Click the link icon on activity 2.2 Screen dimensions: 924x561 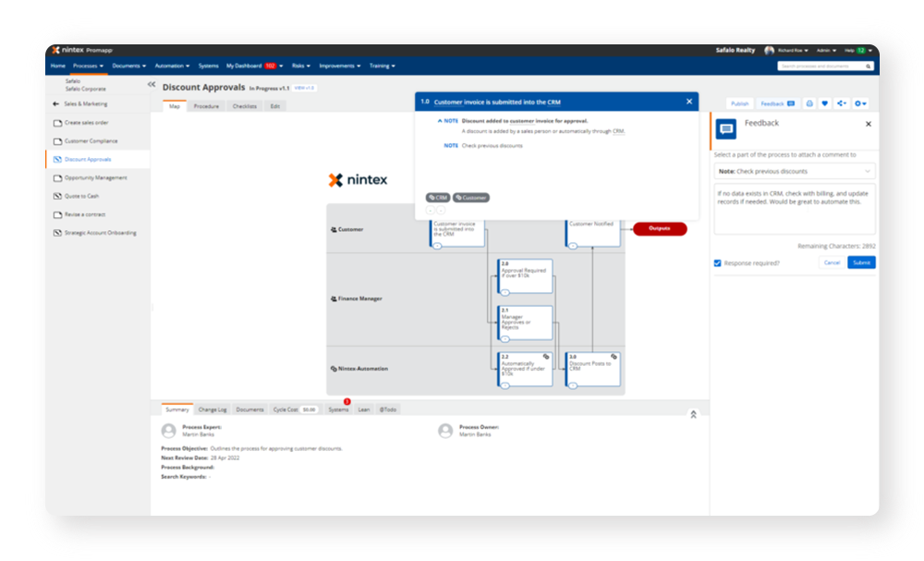coord(546,357)
